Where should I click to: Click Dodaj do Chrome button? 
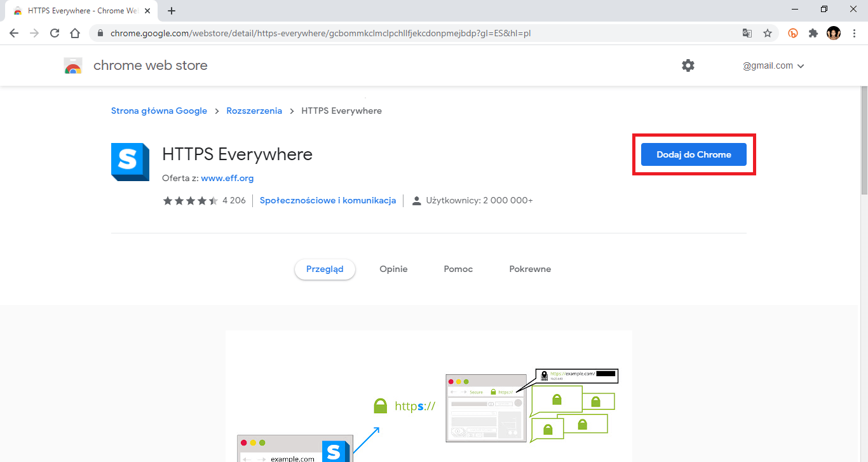(x=694, y=154)
